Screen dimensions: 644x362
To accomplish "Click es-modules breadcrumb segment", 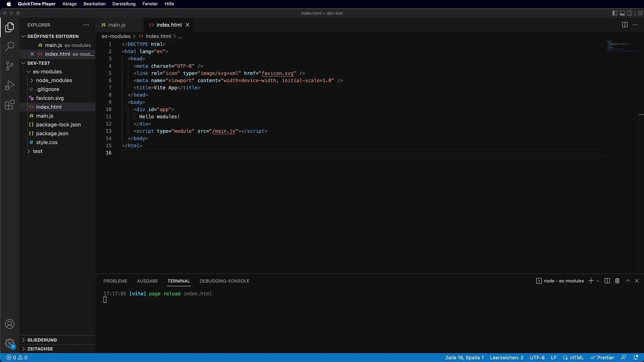I will pos(116,36).
